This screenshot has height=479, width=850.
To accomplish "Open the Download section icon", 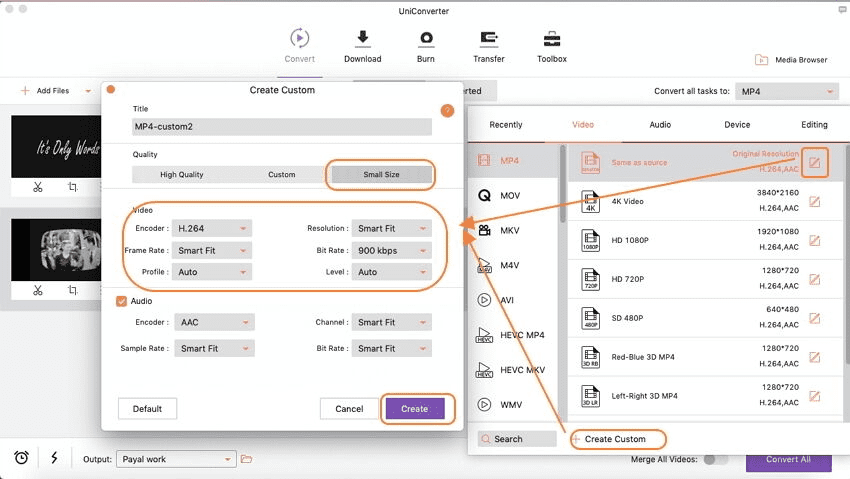I will pyautogui.click(x=362, y=39).
